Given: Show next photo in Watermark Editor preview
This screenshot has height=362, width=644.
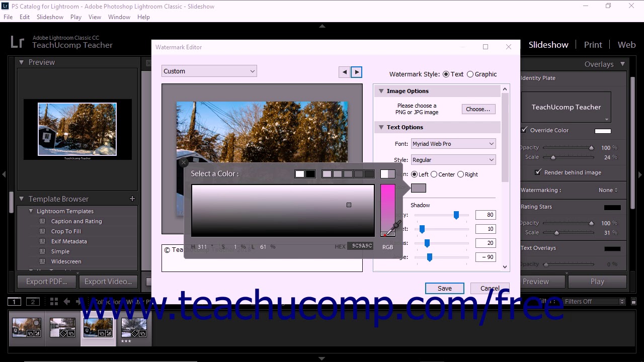Looking at the screenshot, I should (356, 72).
